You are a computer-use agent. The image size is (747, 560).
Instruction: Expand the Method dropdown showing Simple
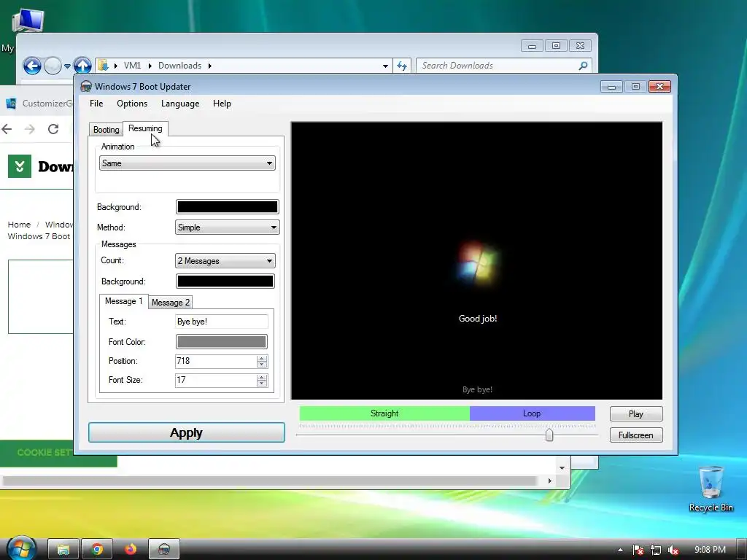(x=228, y=227)
